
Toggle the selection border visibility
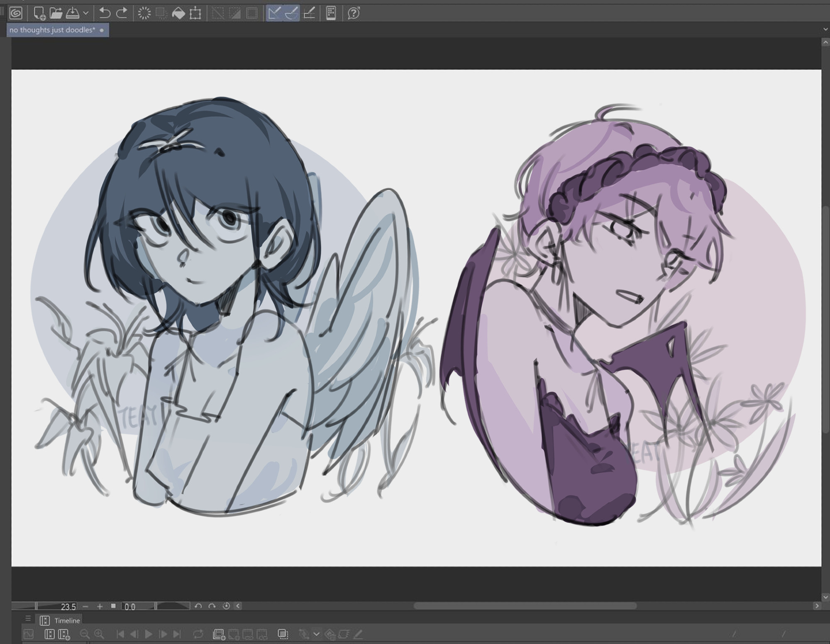[251, 13]
